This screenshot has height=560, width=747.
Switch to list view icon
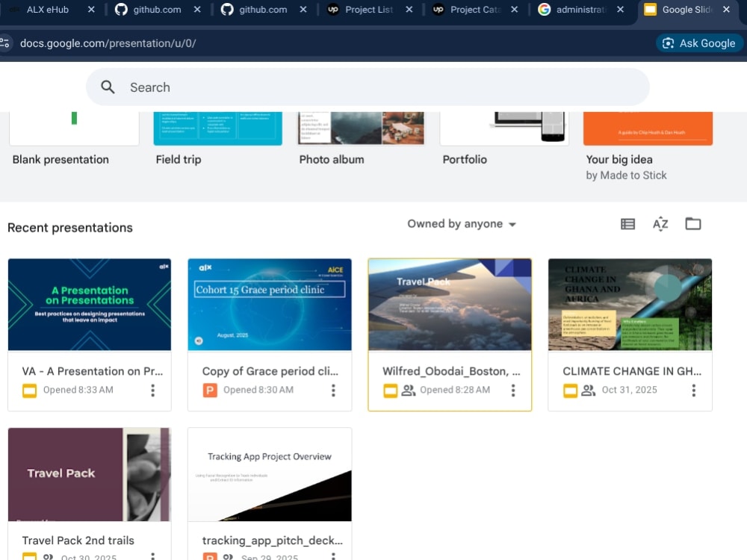tap(627, 224)
